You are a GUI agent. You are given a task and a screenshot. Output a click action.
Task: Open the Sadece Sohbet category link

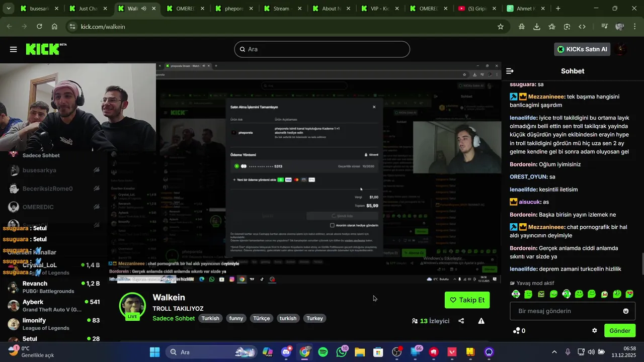[174, 318]
